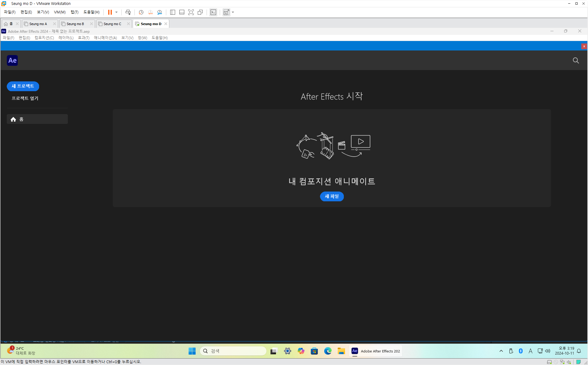The height and width of the screenshot is (365, 588).
Task: Revert to snapshot with the orange clock icon
Action: [150, 12]
